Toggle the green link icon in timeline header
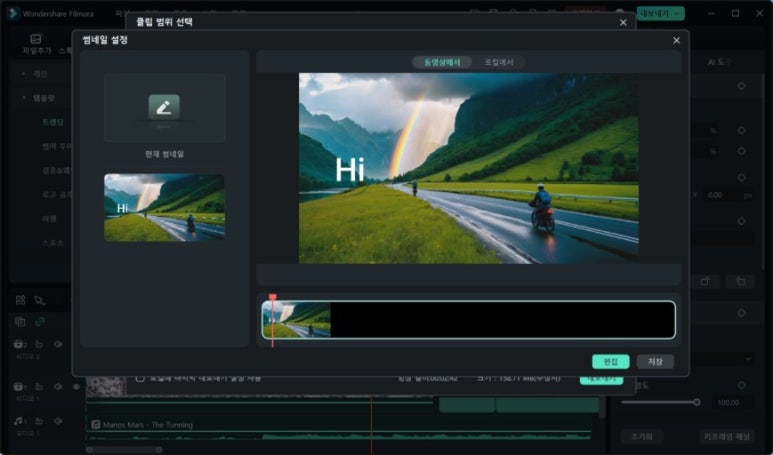The width and height of the screenshot is (773, 455). tap(40, 322)
